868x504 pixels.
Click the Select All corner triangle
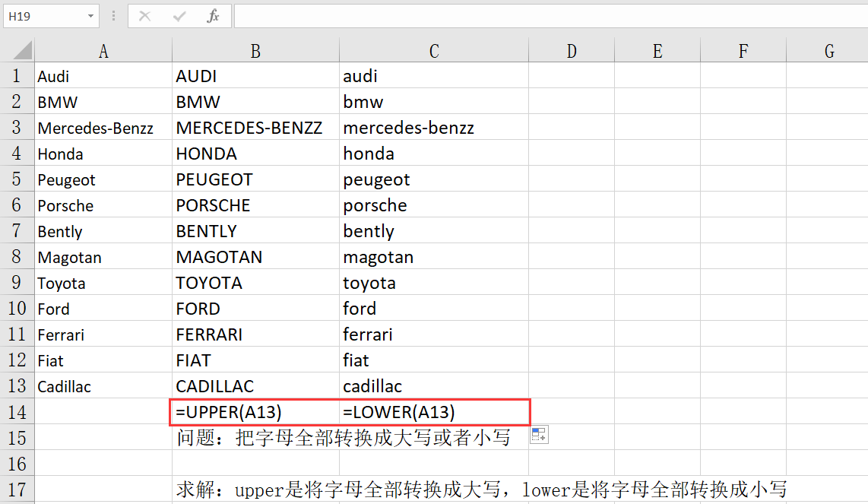pos(23,50)
